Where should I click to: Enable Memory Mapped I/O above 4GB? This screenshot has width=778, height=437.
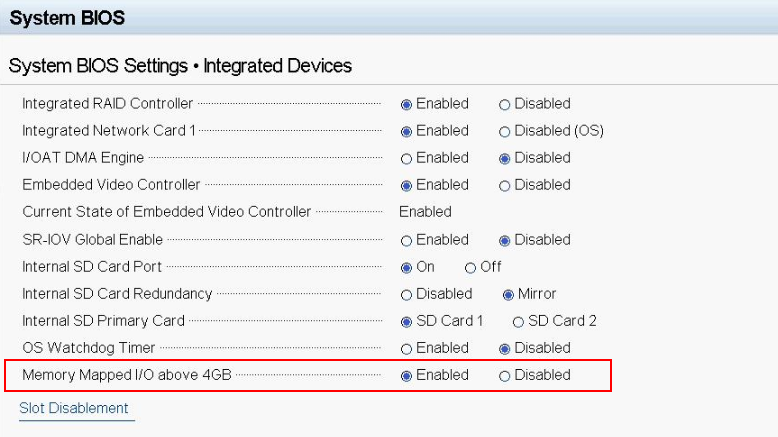(x=406, y=375)
